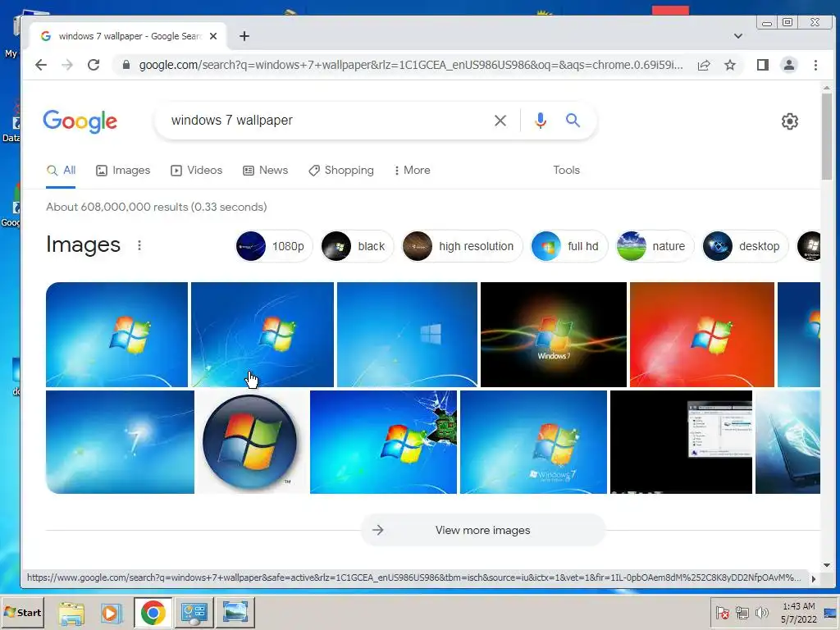Open Images section options menu
840x630 pixels.
pyautogui.click(x=139, y=245)
